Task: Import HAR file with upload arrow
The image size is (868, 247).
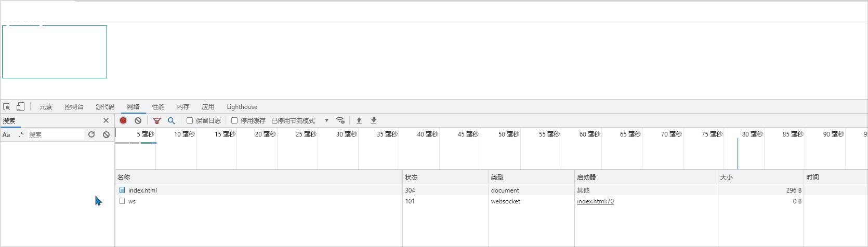Action: (359, 120)
